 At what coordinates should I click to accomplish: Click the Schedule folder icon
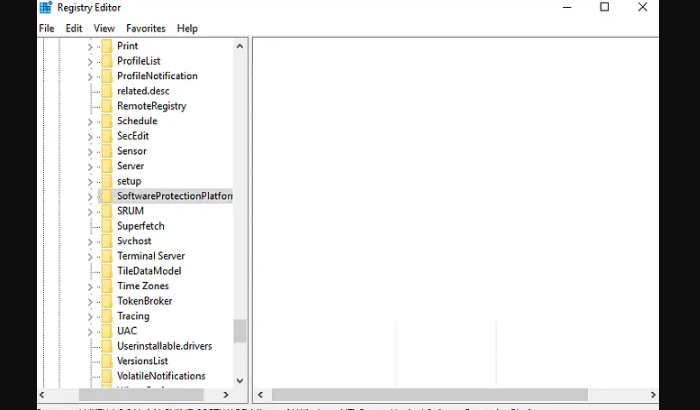pyautogui.click(x=107, y=121)
